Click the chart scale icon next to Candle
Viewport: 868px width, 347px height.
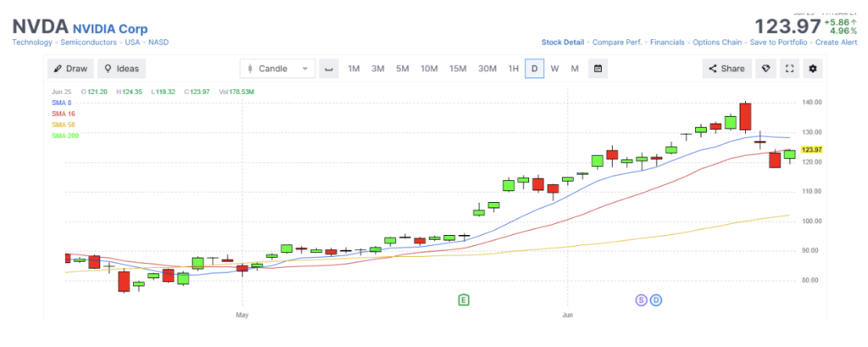click(329, 69)
